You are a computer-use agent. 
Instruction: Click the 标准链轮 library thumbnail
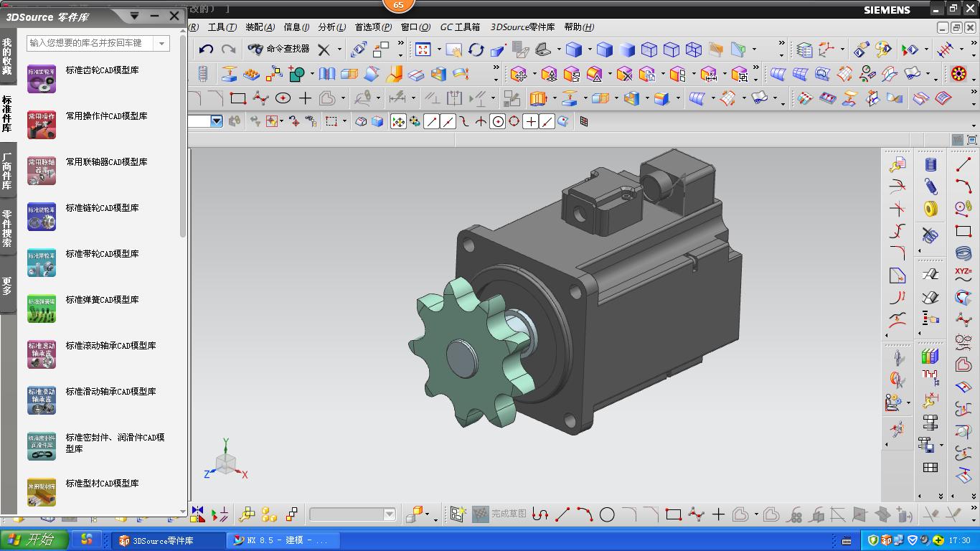42,217
